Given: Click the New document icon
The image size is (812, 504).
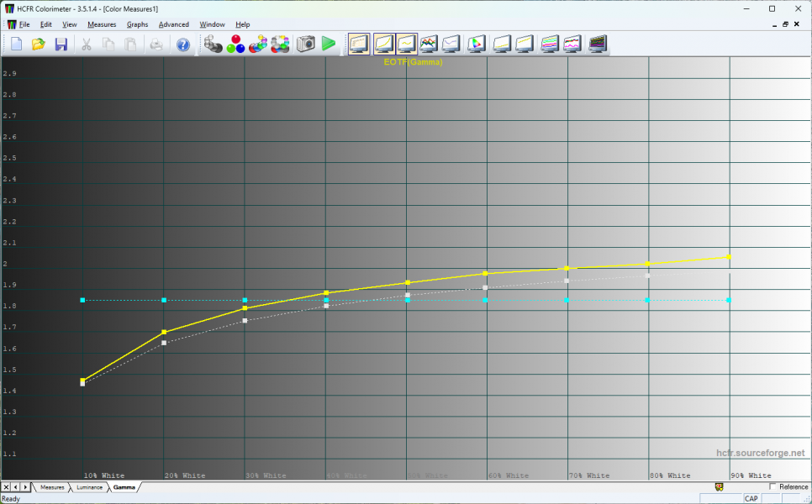Looking at the screenshot, I should tap(16, 44).
